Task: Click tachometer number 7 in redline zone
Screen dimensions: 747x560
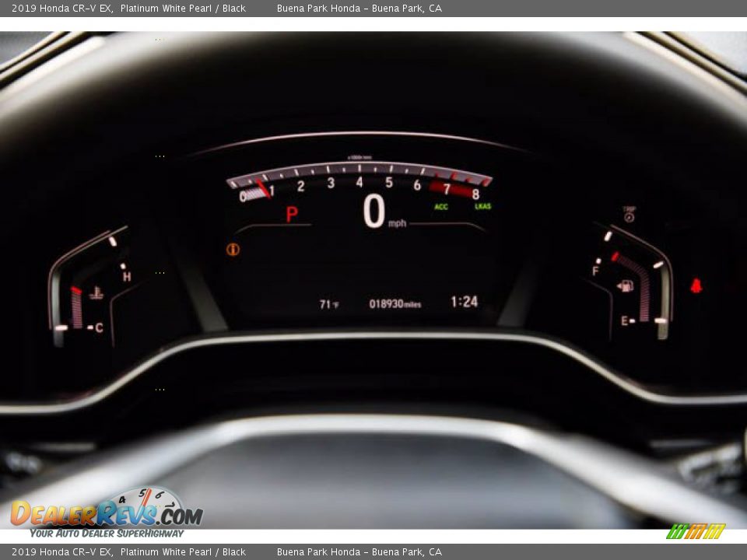Action: (447, 189)
